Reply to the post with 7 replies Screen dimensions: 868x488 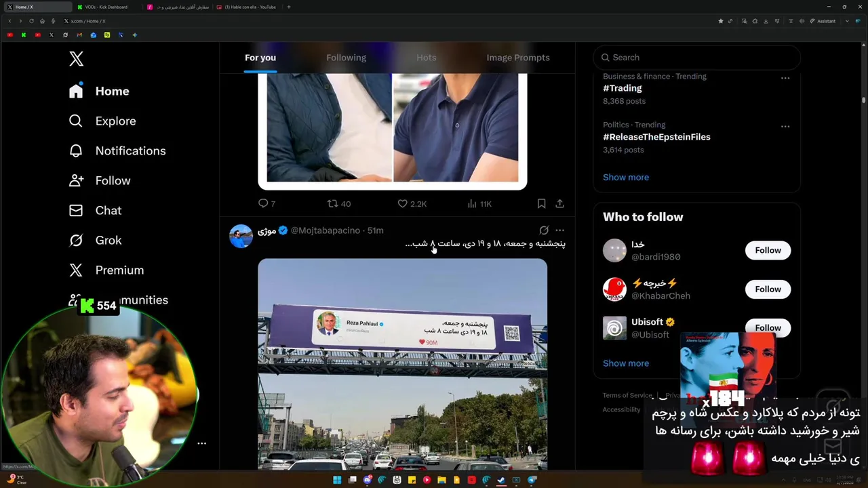pos(267,203)
